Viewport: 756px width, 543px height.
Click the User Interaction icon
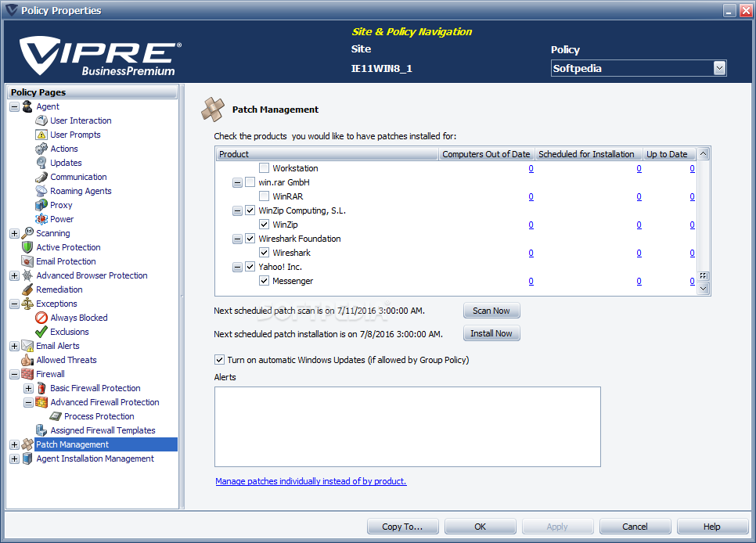pos(41,120)
